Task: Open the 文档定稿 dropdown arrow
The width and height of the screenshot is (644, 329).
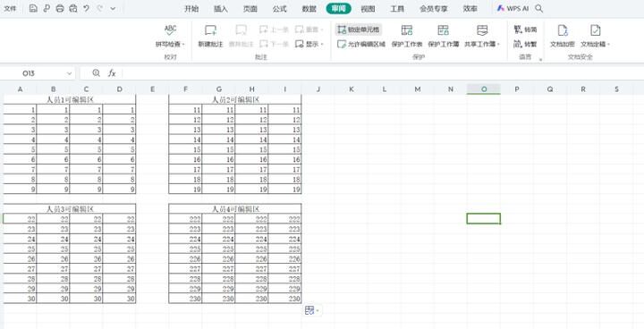Action: click(609, 45)
